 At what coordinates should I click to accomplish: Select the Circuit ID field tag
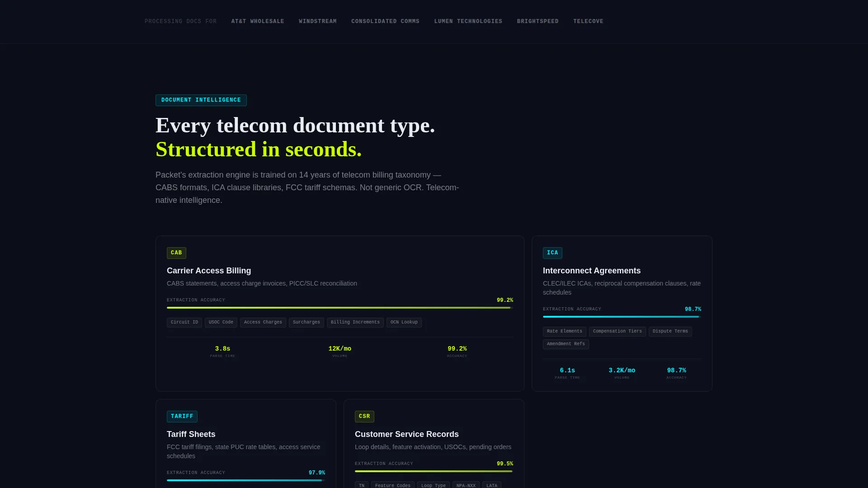point(184,323)
